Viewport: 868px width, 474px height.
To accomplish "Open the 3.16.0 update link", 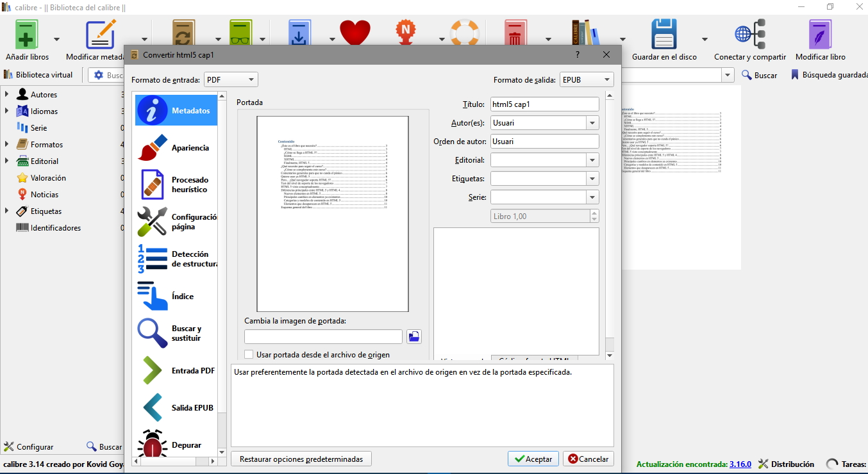I will coord(740,464).
